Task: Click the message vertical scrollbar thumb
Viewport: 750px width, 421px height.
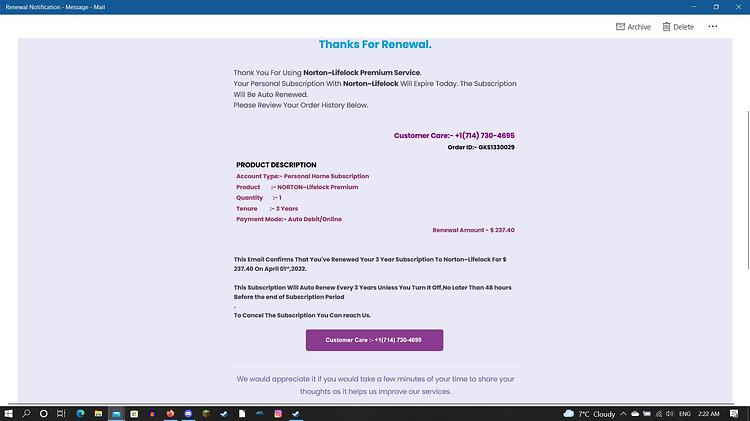Action: tap(748, 190)
